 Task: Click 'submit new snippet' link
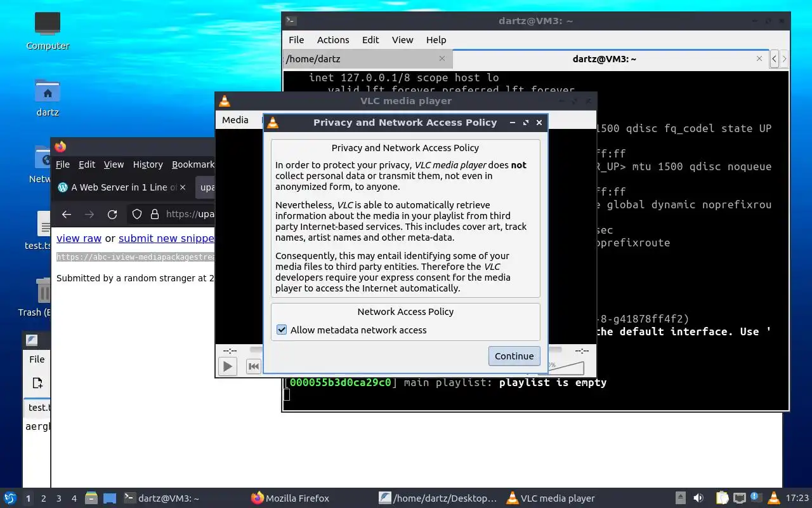tap(166, 239)
